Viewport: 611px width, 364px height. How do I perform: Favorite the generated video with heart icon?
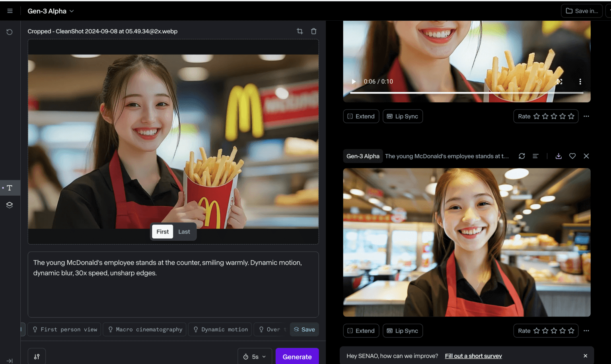click(x=572, y=156)
